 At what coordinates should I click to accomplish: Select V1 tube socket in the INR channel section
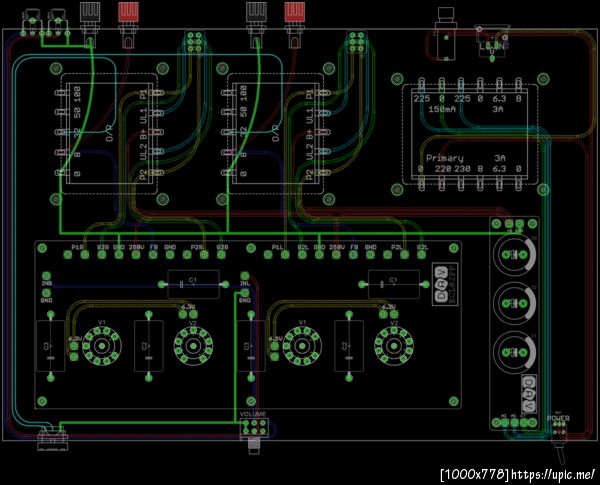pos(102,346)
